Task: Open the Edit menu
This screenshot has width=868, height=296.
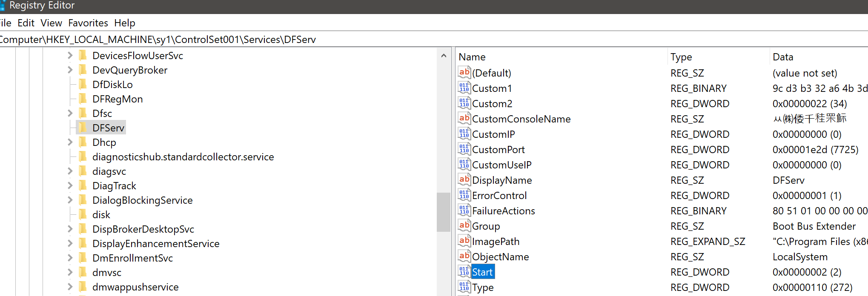Action: click(26, 23)
